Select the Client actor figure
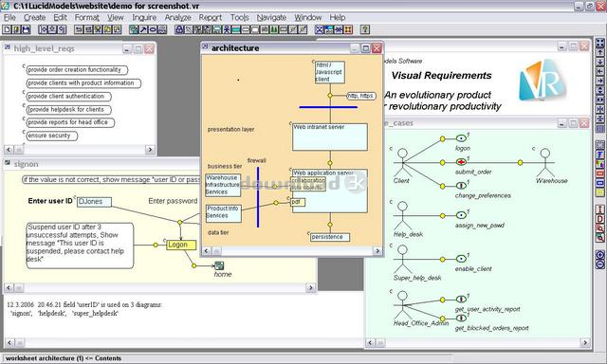This screenshot has height=364, width=607. point(402,162)
